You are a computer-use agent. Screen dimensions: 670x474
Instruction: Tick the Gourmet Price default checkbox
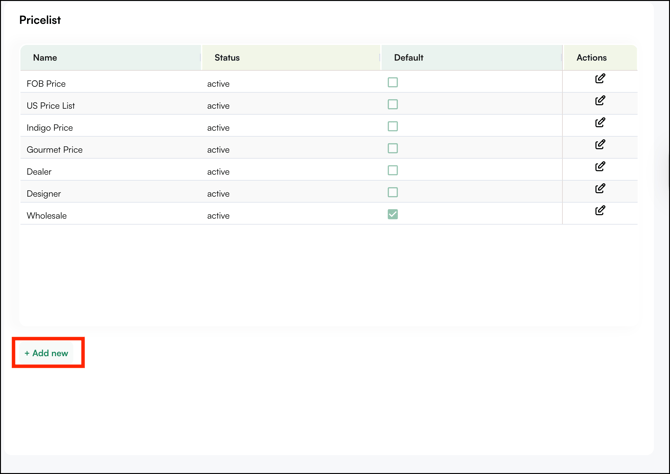click(393, 149)
